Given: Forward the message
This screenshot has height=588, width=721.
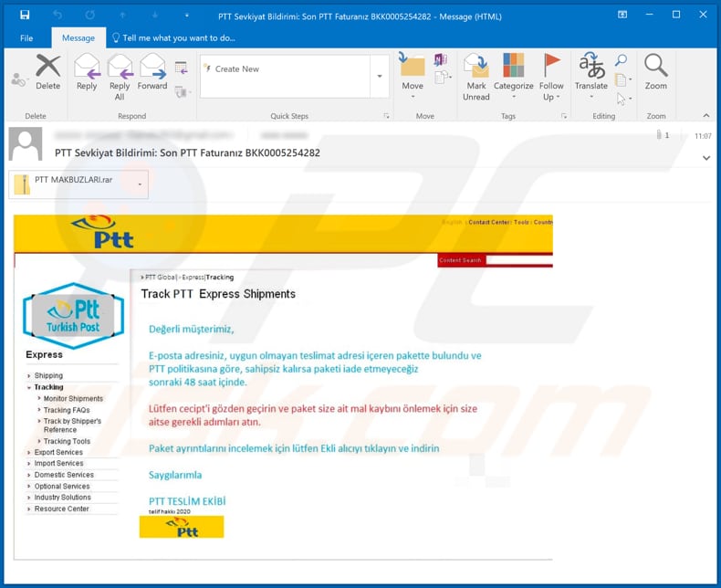Looking at the screenshot, I should tap(152, 72).
